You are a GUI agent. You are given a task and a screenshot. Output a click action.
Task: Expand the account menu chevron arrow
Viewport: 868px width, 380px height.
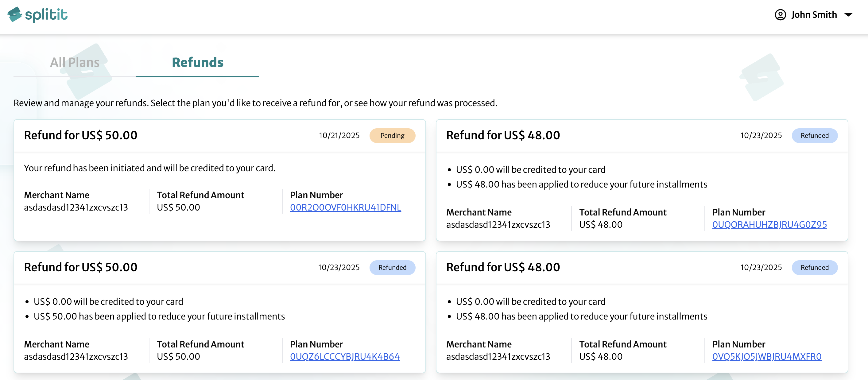coord(848,15)
